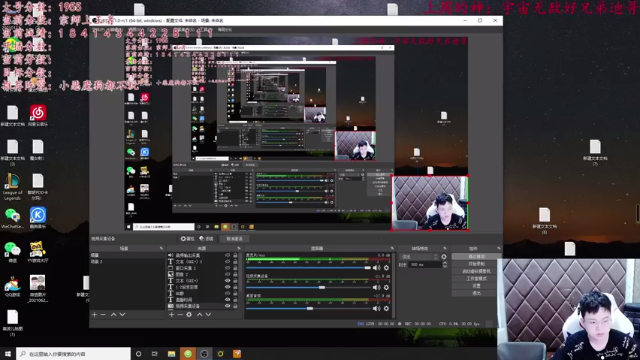The width and height of the screenshot is (640, 360).
Task: Remove the selected source with the minus button
Action: 180,315
